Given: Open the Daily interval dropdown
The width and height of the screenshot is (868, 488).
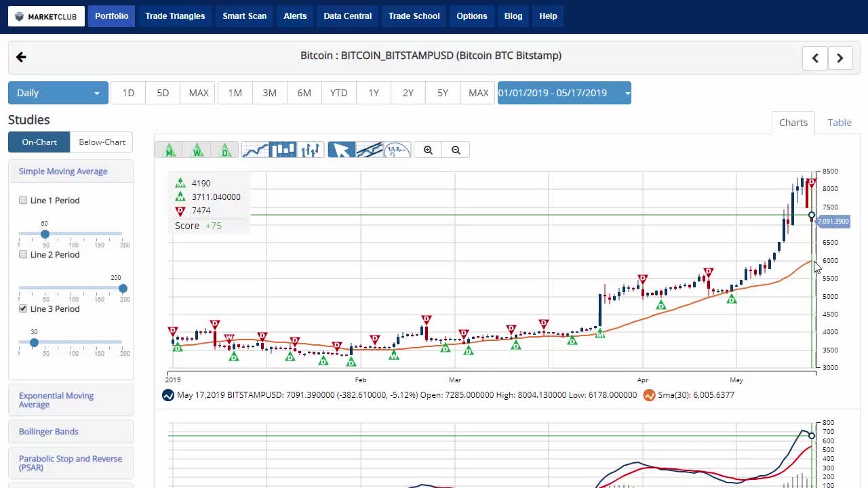Looking at the screenshot, I should coord(58,93).
